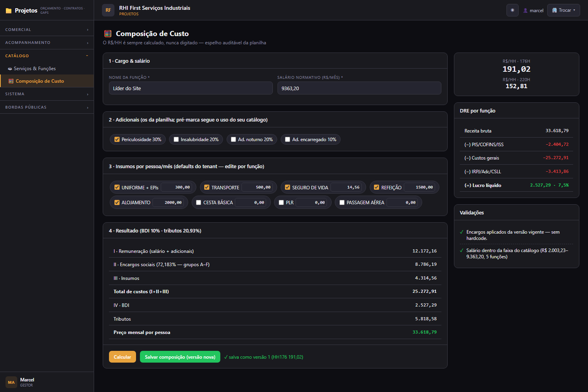
Task: Enable the Ad. encarregado 10% checkbox
Action: point(288,140)
